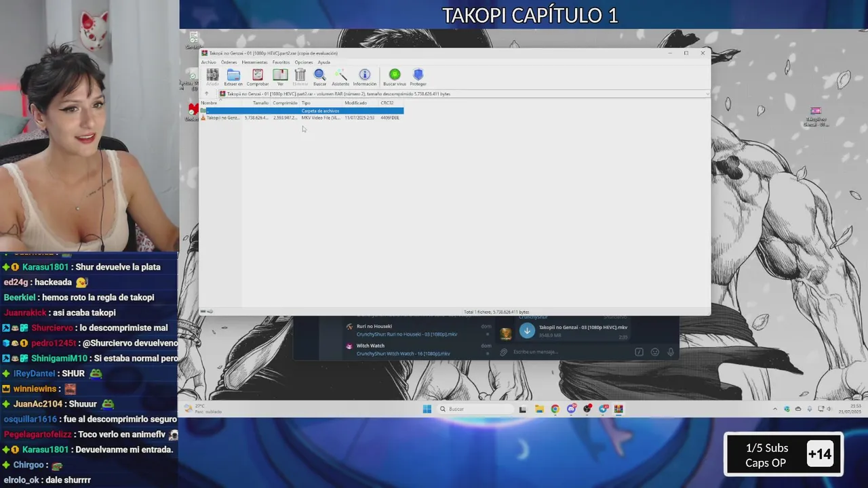Show hidden system tray icons chevron
This screenshot has height=488, width=868.
coord(775,409)
